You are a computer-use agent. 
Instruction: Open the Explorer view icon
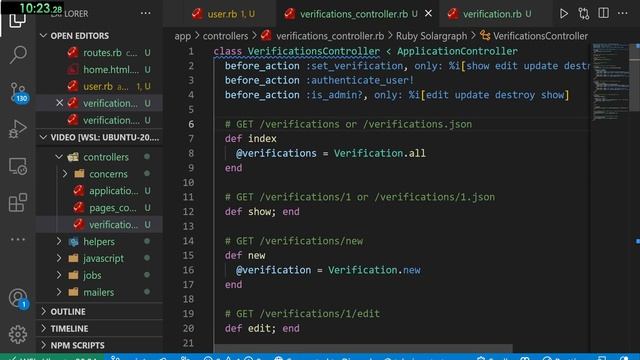coord(18,20)
